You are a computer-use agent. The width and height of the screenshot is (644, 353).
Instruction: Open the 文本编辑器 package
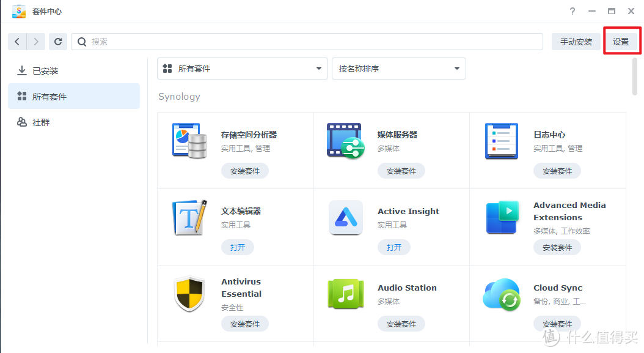click(x=238, y=247)
